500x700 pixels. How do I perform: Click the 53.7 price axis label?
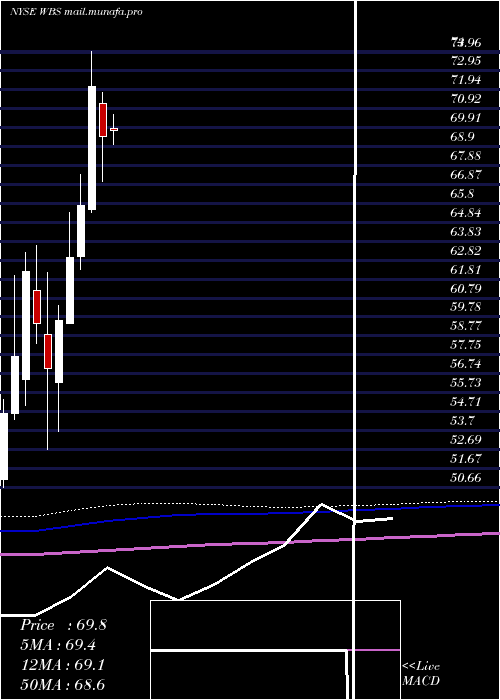(462, 421)
